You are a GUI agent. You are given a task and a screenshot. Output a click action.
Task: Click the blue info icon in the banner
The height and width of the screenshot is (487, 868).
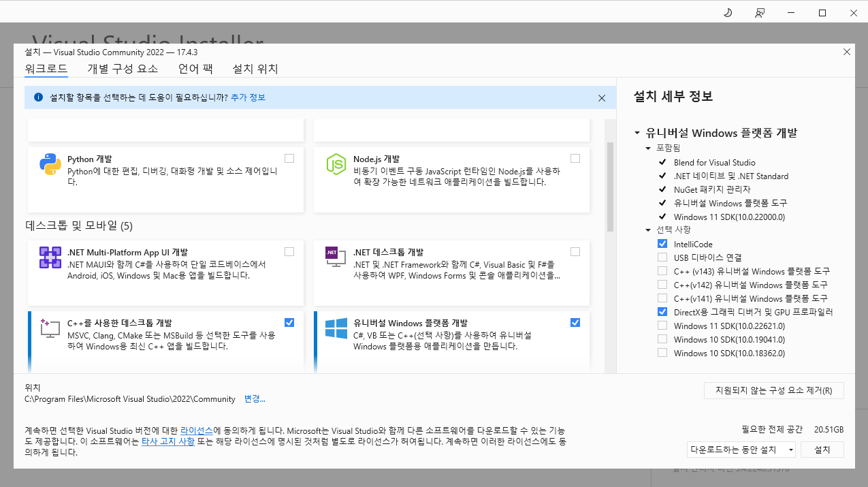coord(38,97)
